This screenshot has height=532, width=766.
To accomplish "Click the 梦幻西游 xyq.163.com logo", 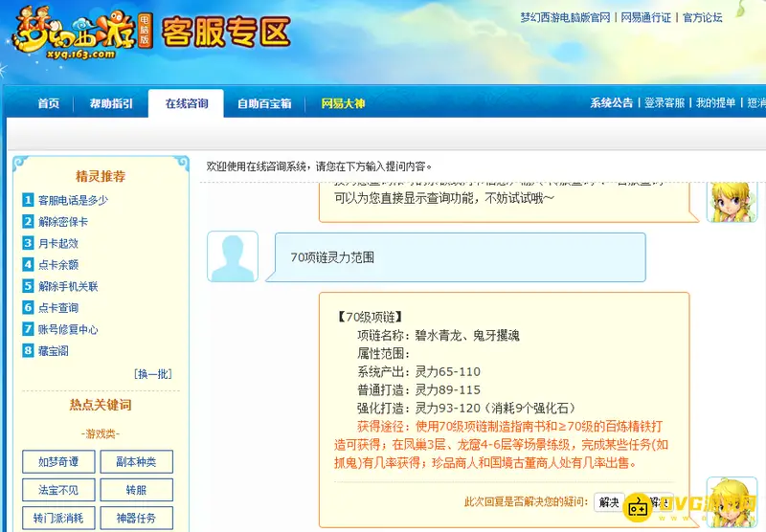I will pyautogui.click(x=80, y=33).
